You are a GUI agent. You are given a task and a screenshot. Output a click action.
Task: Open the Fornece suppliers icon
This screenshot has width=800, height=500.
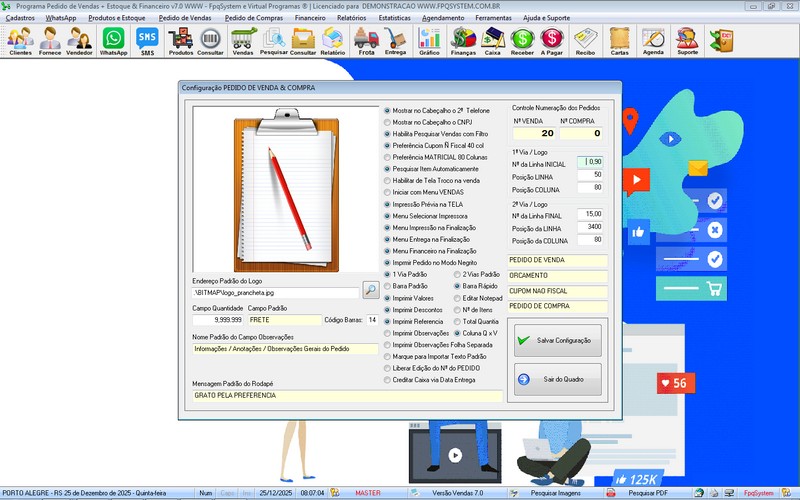[x=50, y=41]
